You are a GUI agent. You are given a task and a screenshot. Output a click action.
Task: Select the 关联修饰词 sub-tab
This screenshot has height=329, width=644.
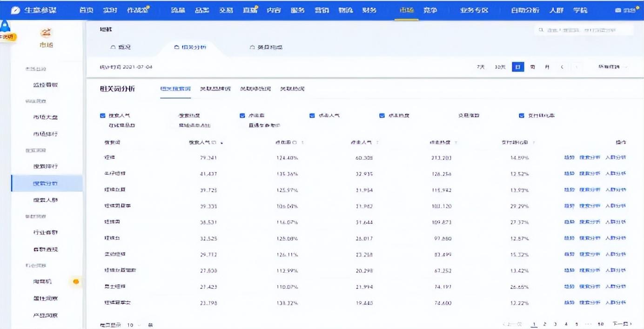click(x=255, y=89)
